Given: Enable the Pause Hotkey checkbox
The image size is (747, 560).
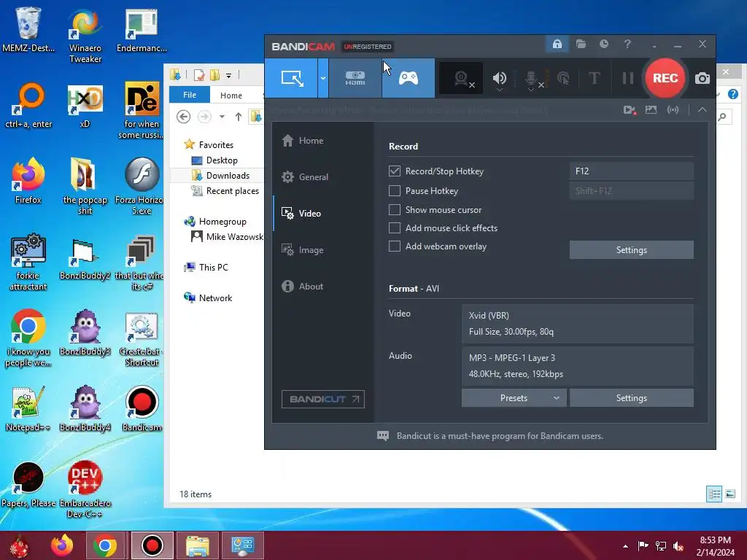Looking at the screenshot, I should [395, 191].
